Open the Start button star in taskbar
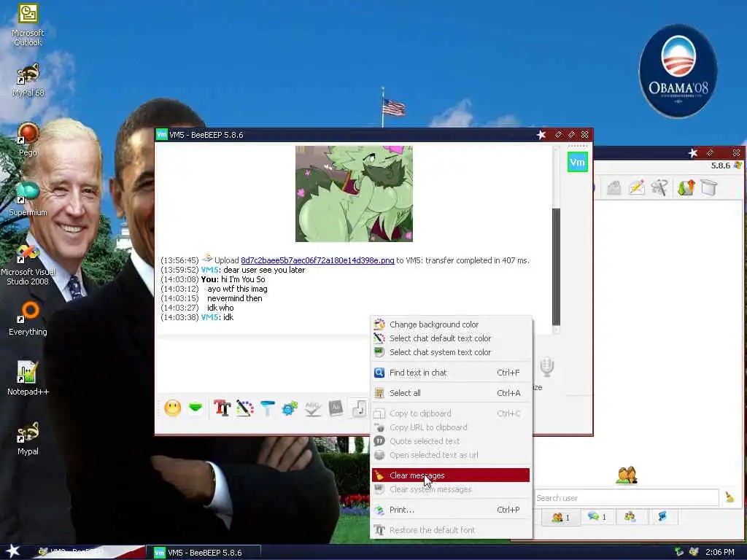Image resolution: width=747 pixels, height=560 pixels. tap(13, 551)
